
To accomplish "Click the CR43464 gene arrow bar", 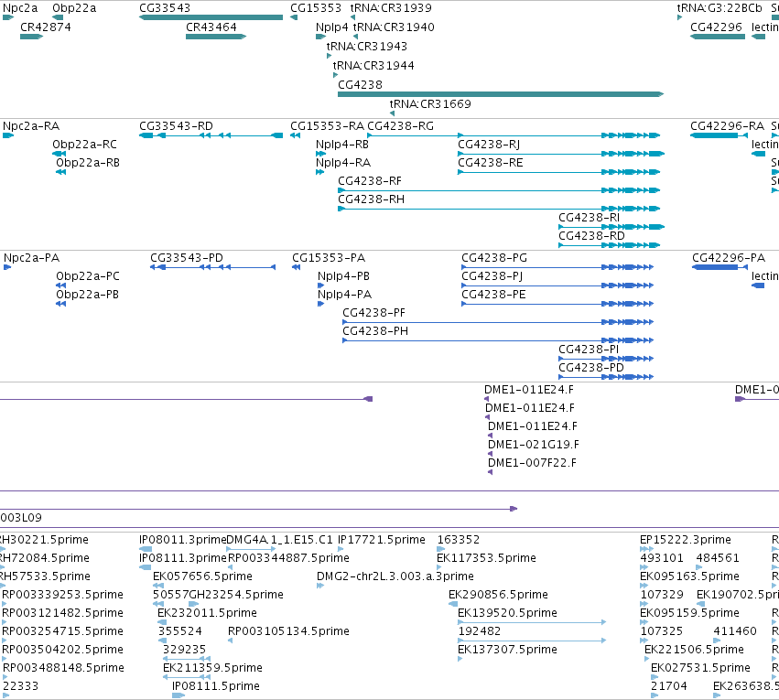I will 216,37.
